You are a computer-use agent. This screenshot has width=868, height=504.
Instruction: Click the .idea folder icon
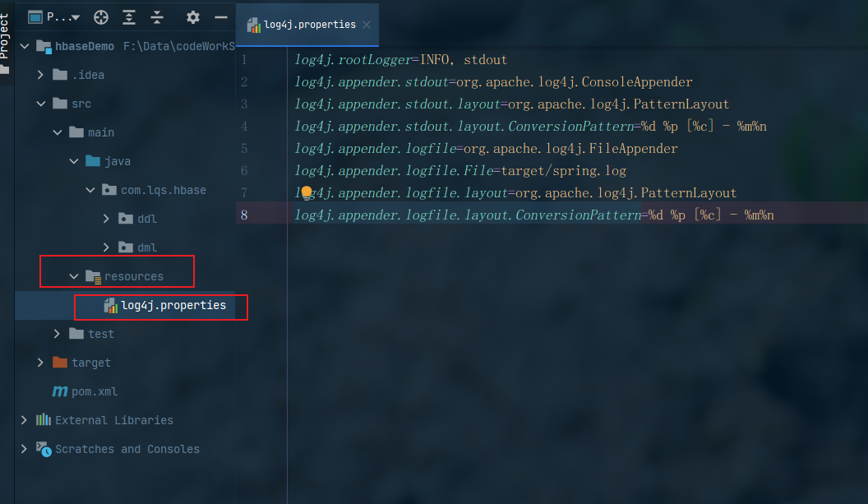tap(60, 75)
